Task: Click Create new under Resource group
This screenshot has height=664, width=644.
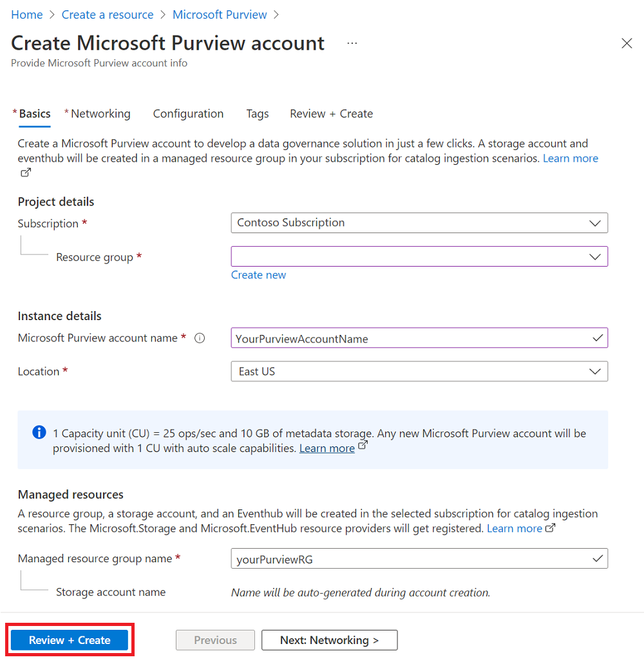Action: click(258, 274)
